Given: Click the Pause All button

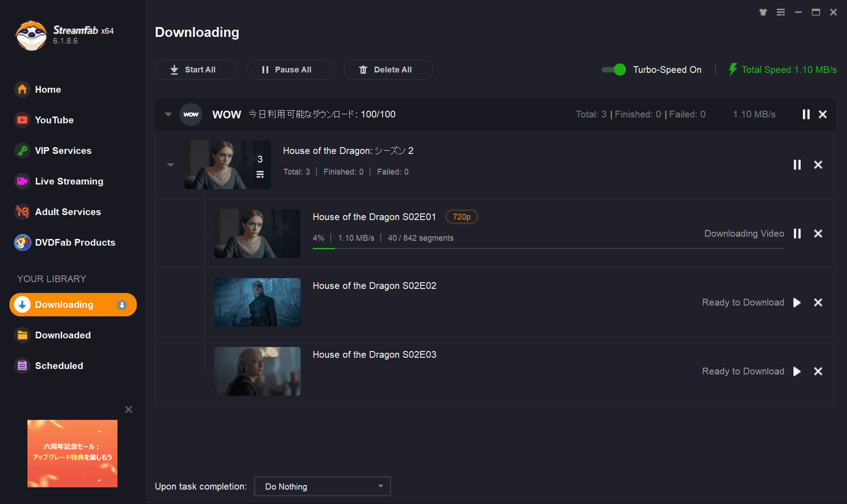Looking at the screenshot, I should point(290,70).
